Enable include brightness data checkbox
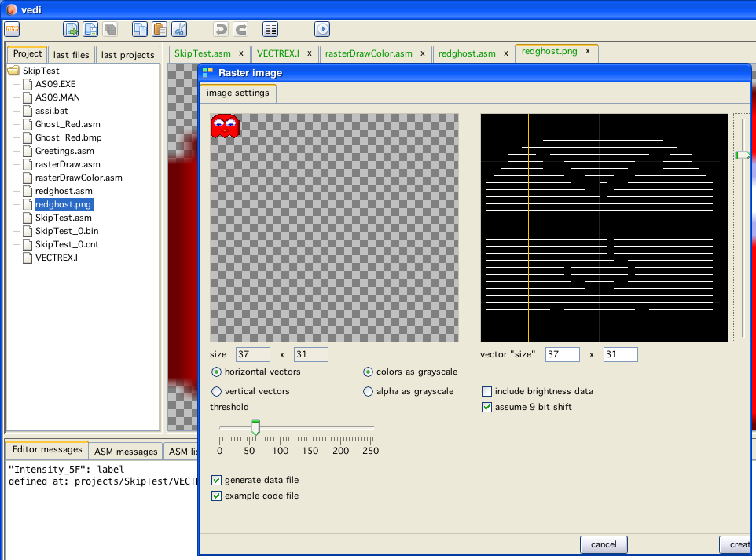This screenshot has height=560, width=756. coord(487,391)
